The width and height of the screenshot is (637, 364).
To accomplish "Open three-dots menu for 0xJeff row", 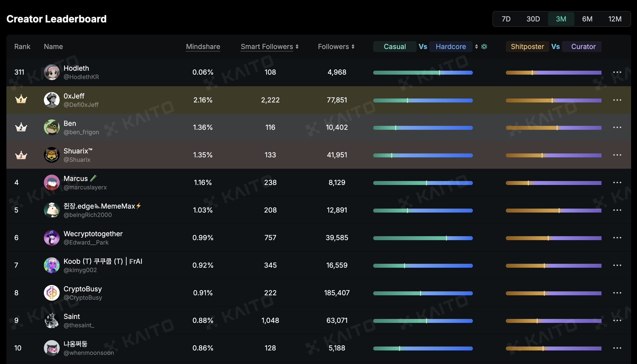I will click(617, 100).
